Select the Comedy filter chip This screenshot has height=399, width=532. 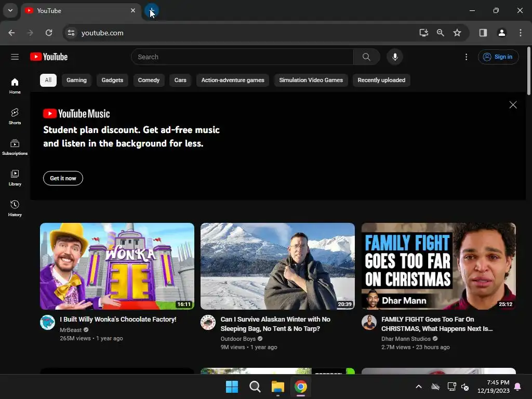click(x=149, y=80)
